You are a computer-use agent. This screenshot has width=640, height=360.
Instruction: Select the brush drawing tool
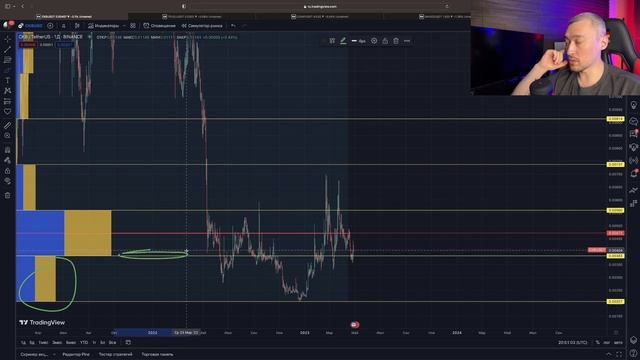(x=7, y=70)
